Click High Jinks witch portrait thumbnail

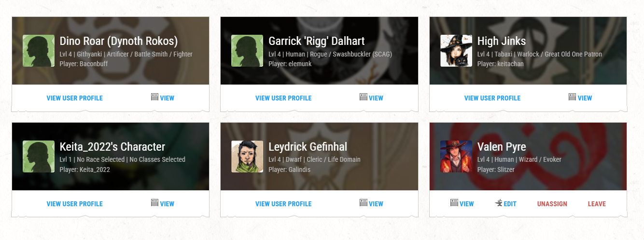pyautogui.click(x=456, y=51)
